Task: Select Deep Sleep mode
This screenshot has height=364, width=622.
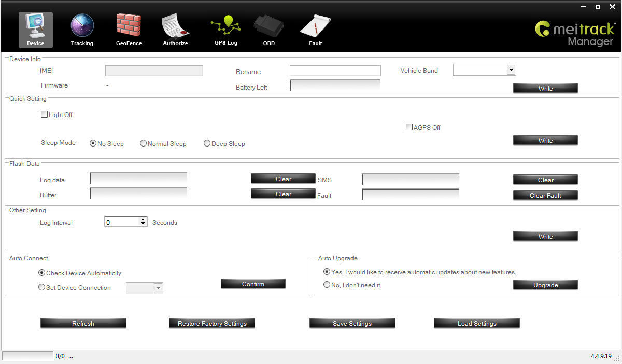Action: click(207, 143)
